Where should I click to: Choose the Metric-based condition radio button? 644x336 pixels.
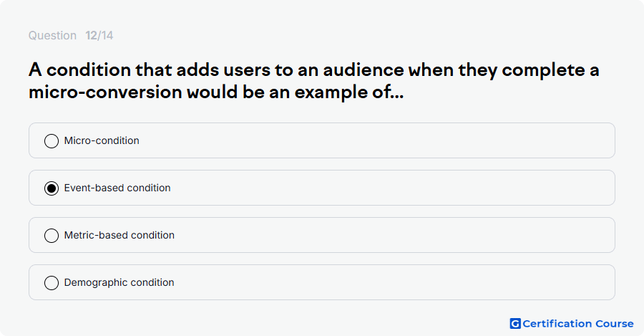coord(52,235)
